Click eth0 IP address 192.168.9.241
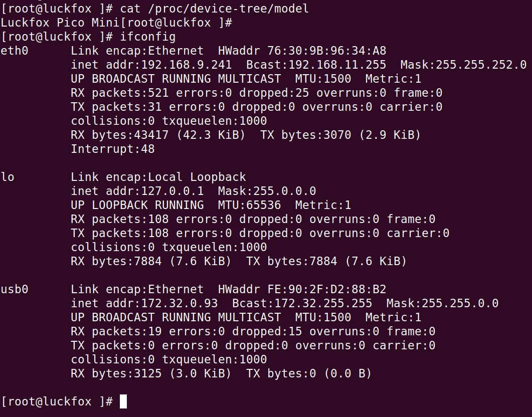The image size is (532, 417). [186, 65]
